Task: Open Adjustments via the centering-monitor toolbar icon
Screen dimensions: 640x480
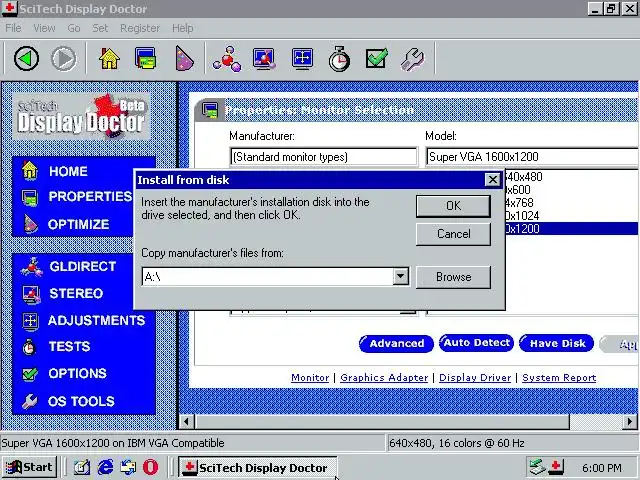Action: pyautogui.click(x=302, y=59)
